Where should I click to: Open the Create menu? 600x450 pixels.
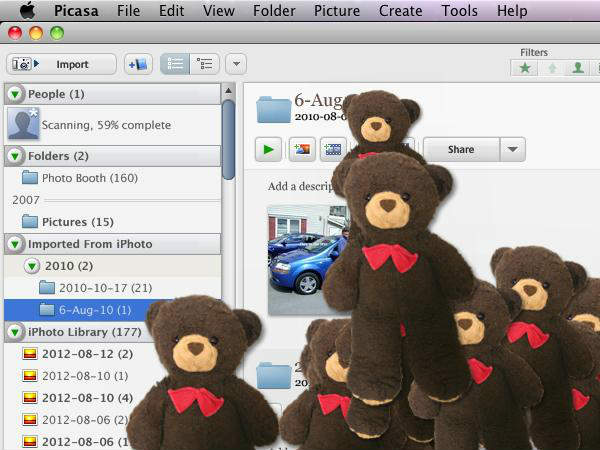pos(401,11)
